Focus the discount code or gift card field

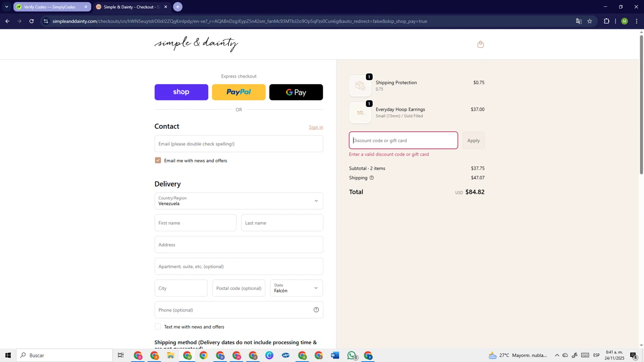click(x=404, y=140)
